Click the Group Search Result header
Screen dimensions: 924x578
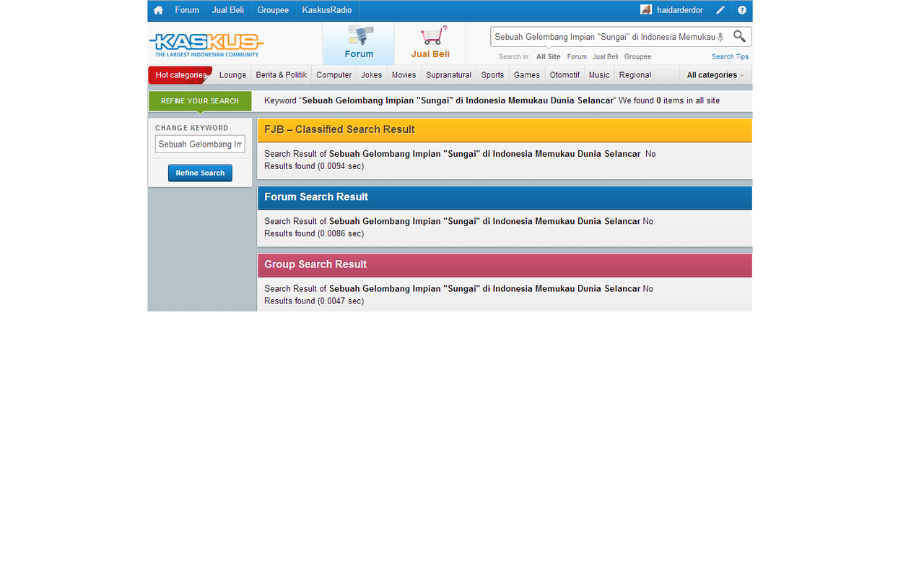[x=505, y=264]
